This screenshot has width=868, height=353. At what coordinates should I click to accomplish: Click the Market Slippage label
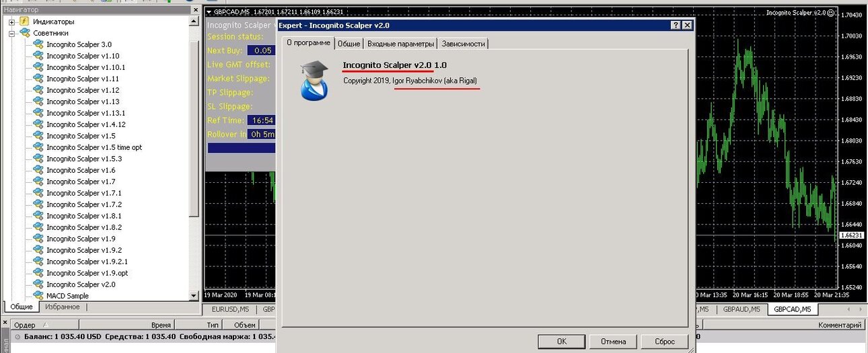tap(238, 79)
